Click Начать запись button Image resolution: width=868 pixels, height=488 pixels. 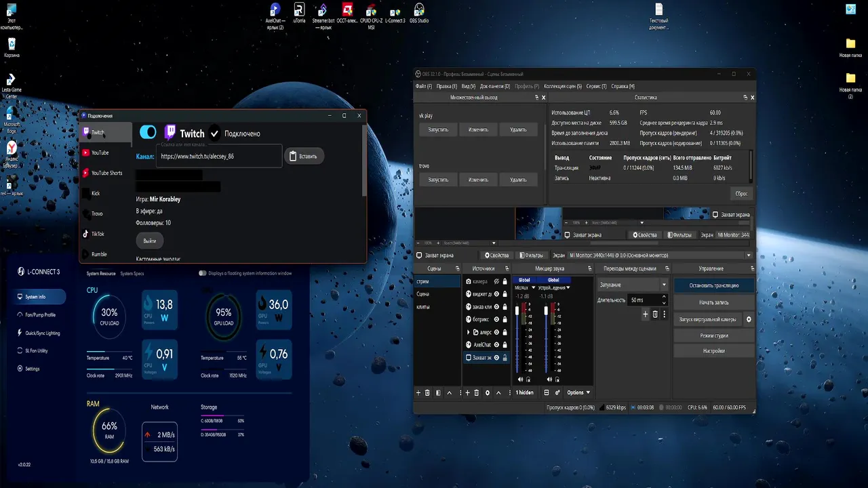click(x=714, y=302)
